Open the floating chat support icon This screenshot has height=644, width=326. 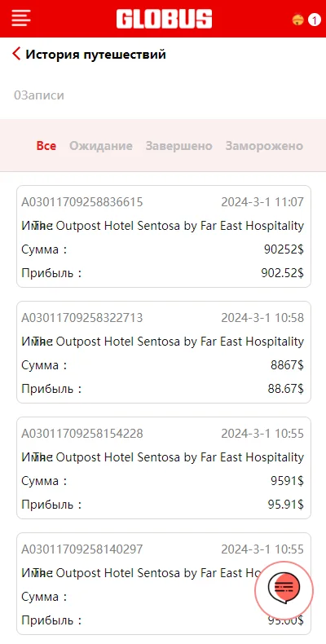(x=284, y=589)
